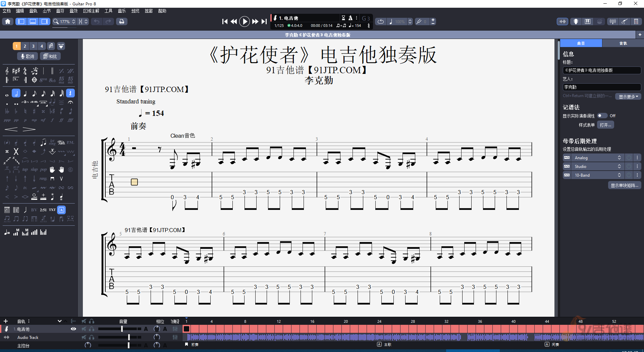Apply let ring (beamed notes) effect
644x352 pixels.
(x=43, y=142)
